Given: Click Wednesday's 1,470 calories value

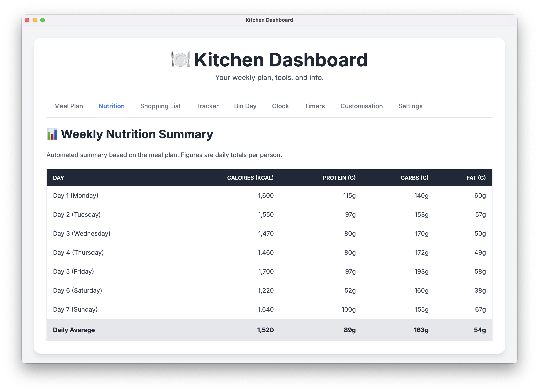Looking at the screenshot, I should (x=266, y=234).
